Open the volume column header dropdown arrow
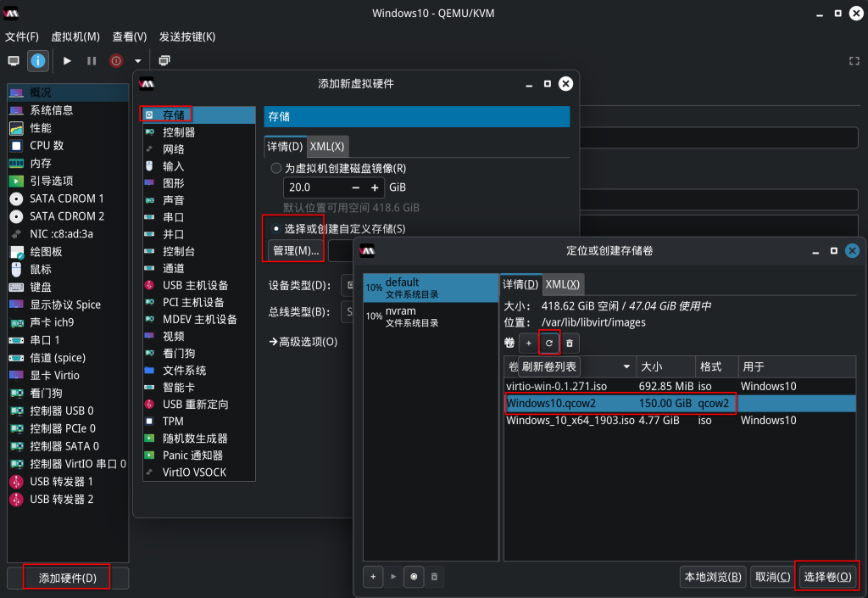The image size is (868, 598). click(x=627, y=366)
